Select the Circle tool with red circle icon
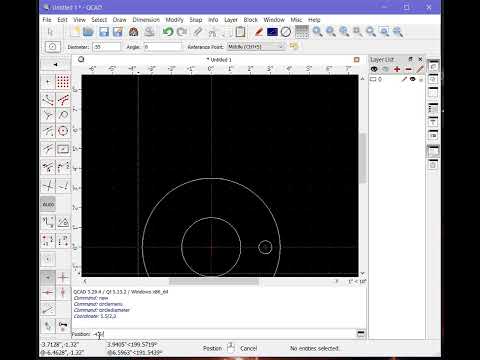The width and height of the screenshot is (480, 360). (x=63, y=131)
